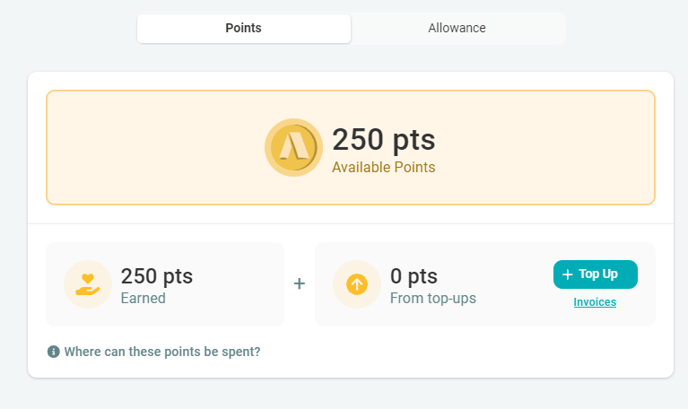Image resolution: width=688 pixels, height=409 pixels.
Task: Switch to the Points tab
Action: pos(244,28)
